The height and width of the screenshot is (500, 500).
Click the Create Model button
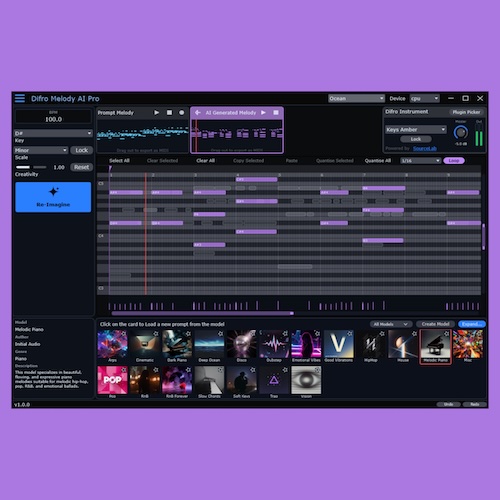(x=435, y=324)
